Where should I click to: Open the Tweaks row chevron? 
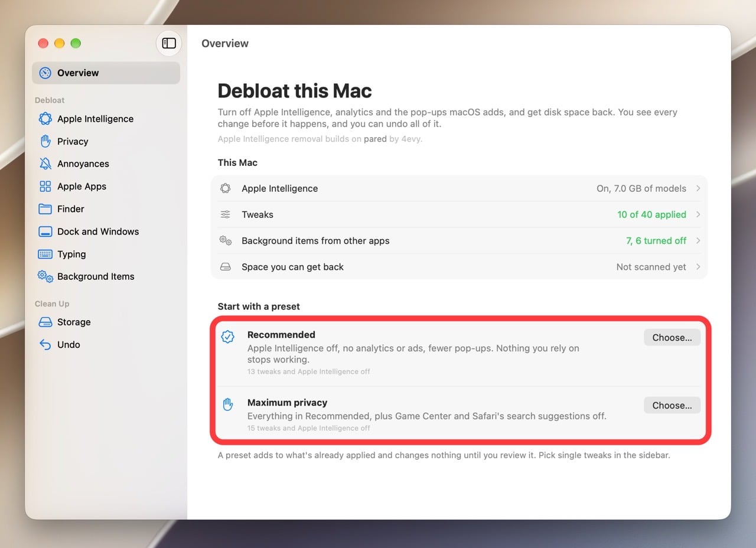(x=698, y=214)
